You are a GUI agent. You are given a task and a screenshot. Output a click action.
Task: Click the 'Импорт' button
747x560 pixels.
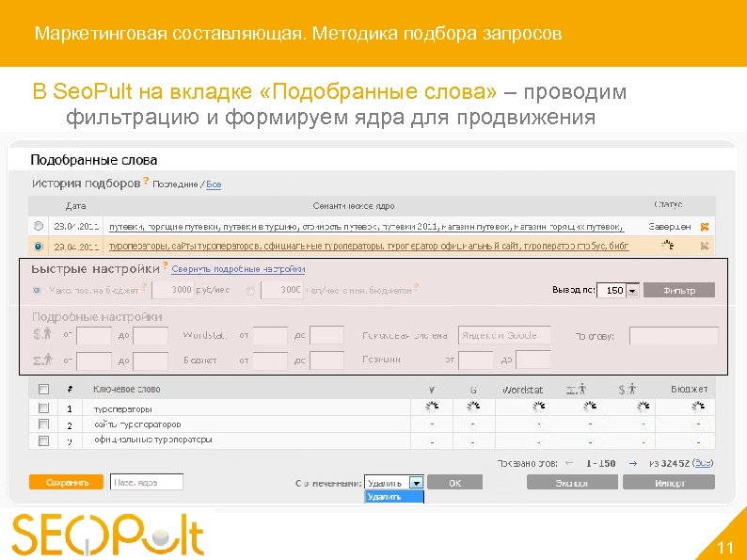[x=669, y=482]
